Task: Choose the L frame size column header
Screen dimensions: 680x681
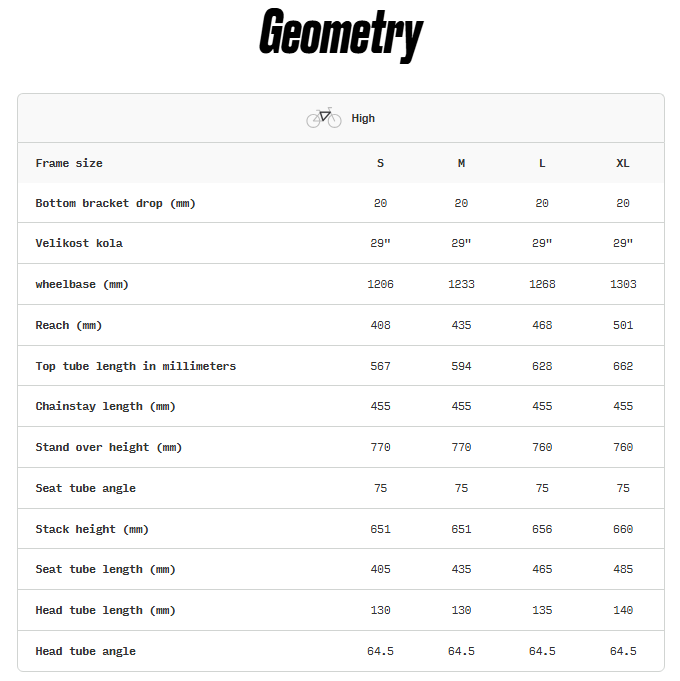Action: (x=542, y=163)
